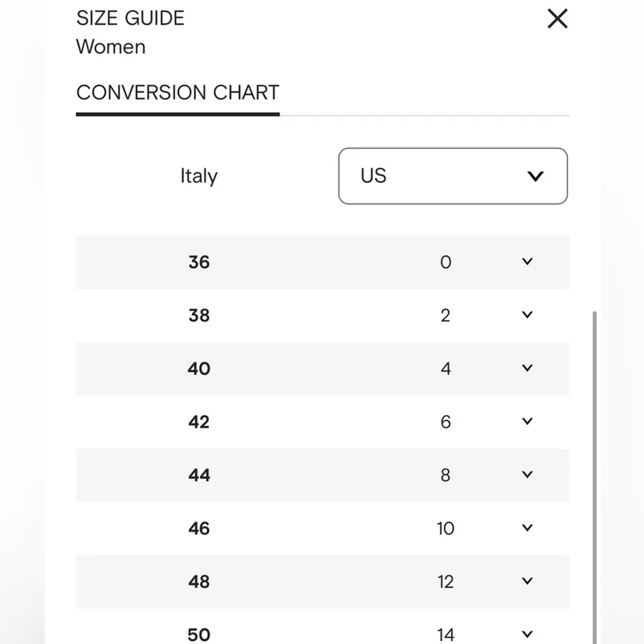
Task: Expand the chevron for US size 2
Action: pos(527,315)
